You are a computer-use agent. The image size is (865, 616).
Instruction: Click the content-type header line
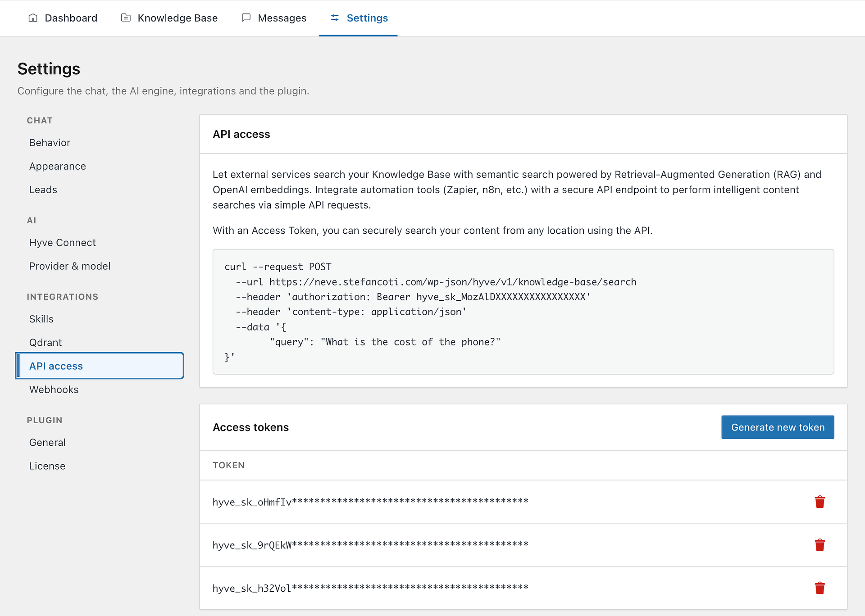click(351, 312)
